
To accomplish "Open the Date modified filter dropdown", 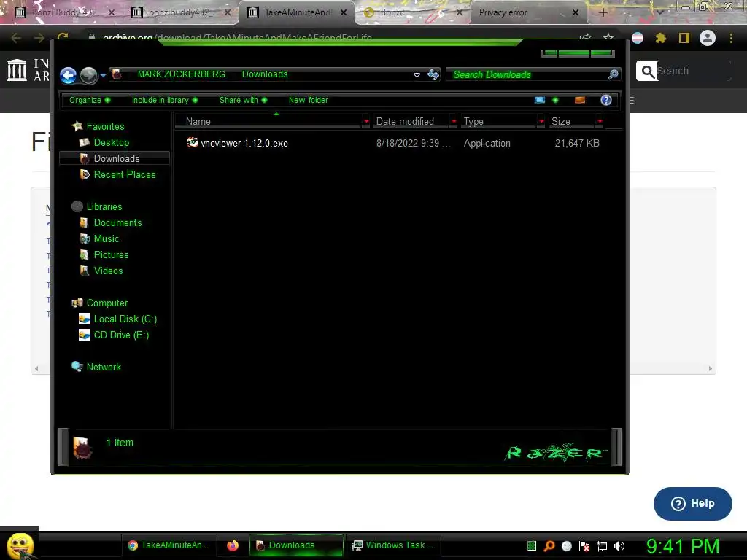I will coord(454,122).
